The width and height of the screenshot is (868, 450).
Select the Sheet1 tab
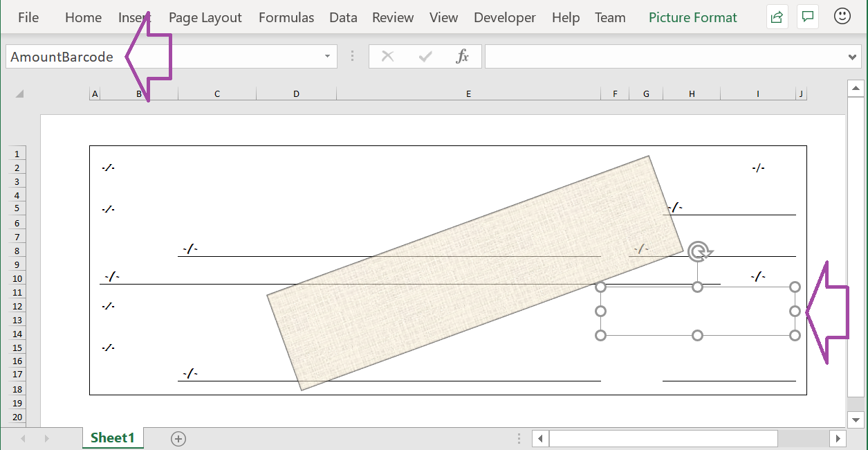click(x=113, y=438)
